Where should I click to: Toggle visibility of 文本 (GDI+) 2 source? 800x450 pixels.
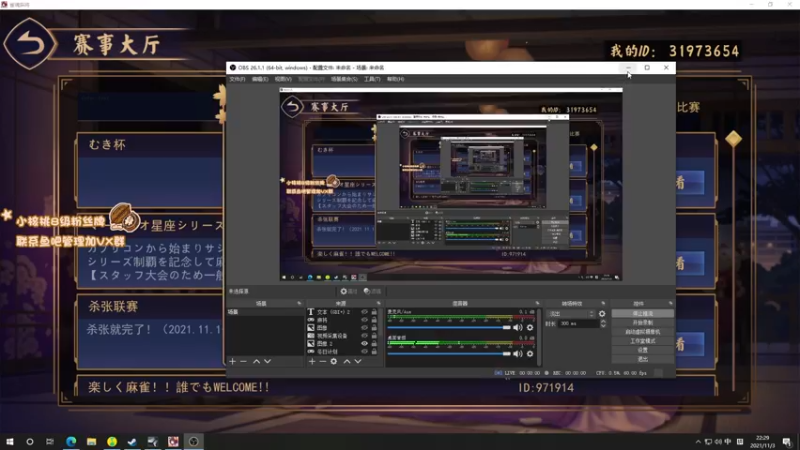(364, 312)
